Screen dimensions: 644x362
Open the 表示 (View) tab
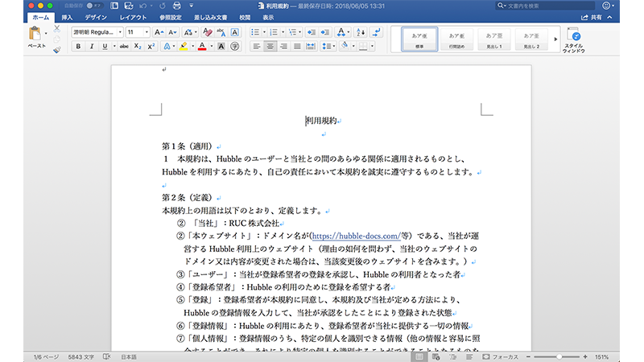point(268,18)
